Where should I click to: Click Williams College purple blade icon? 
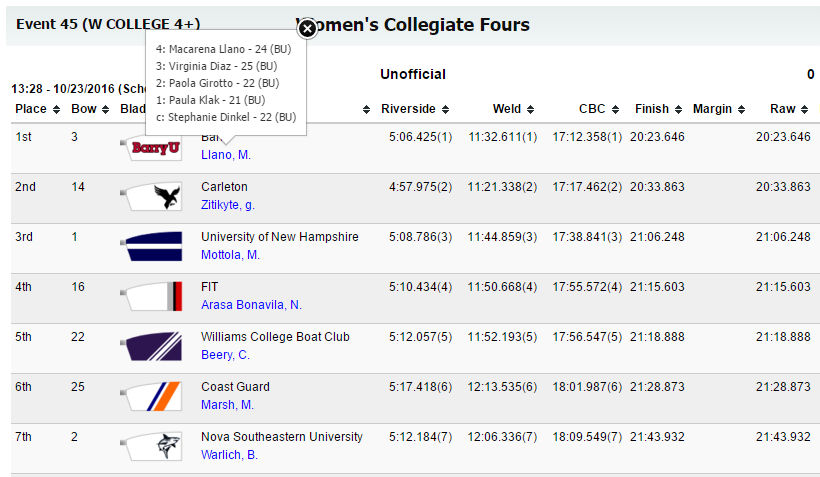point(151,347)
